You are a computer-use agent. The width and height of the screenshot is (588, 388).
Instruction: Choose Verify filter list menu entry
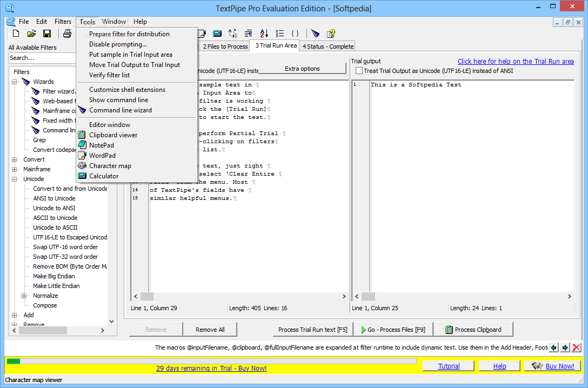pos(110,75)
